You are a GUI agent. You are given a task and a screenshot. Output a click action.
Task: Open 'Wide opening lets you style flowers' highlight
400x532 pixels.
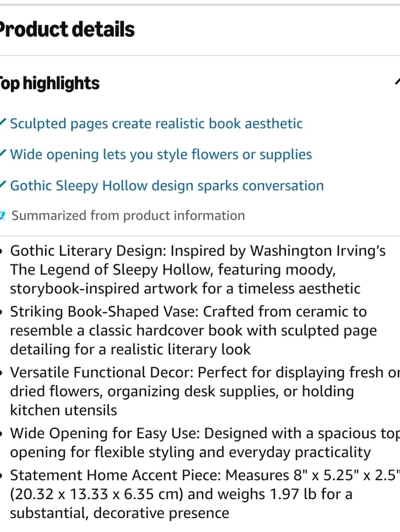coord(161,154)
